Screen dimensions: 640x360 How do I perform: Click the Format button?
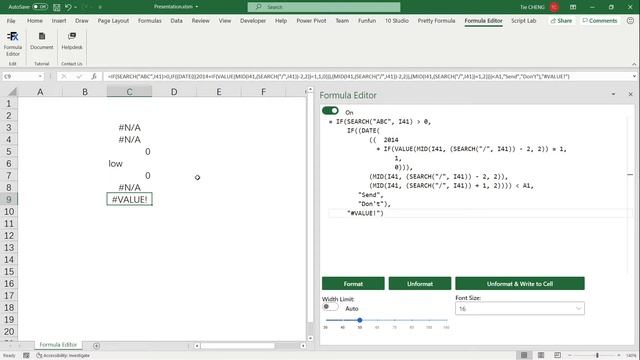coord(353,284)
